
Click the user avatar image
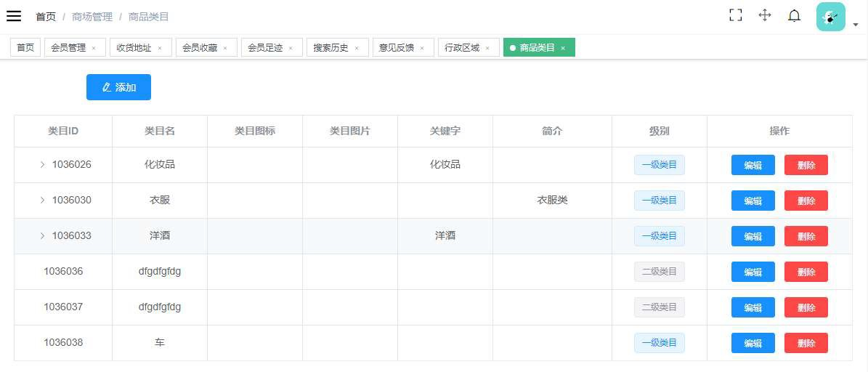point(830,17)
